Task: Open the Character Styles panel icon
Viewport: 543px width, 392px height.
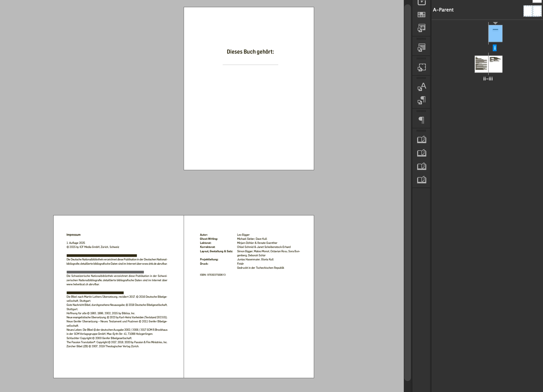Action: click(421, 87)
